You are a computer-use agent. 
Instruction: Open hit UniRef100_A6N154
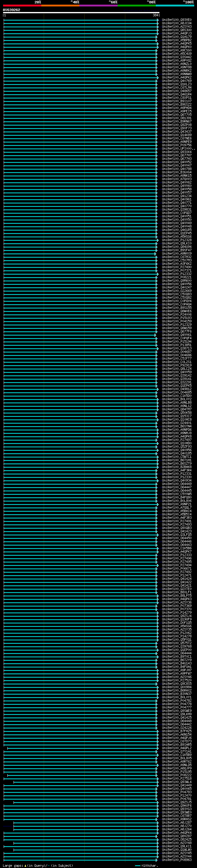pyautogui.click(x=177, y=735)
